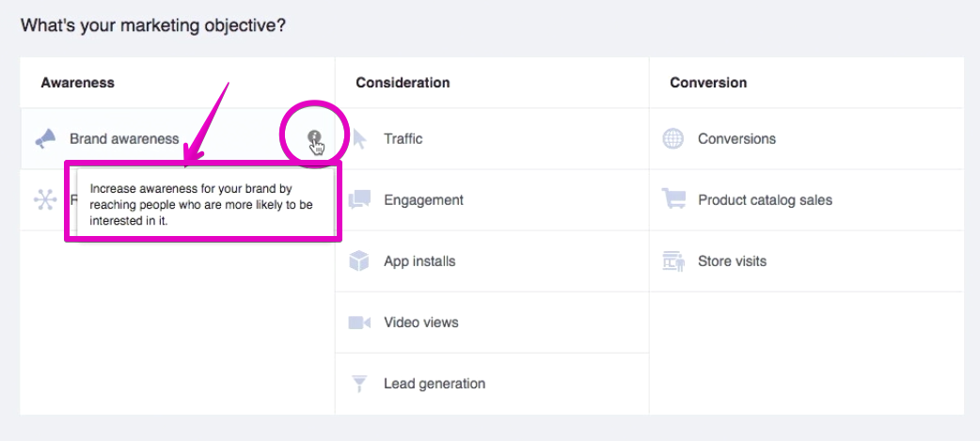Click the Store visits storefront icon
This screenshot has width=980, height=441.
[673, 261]
